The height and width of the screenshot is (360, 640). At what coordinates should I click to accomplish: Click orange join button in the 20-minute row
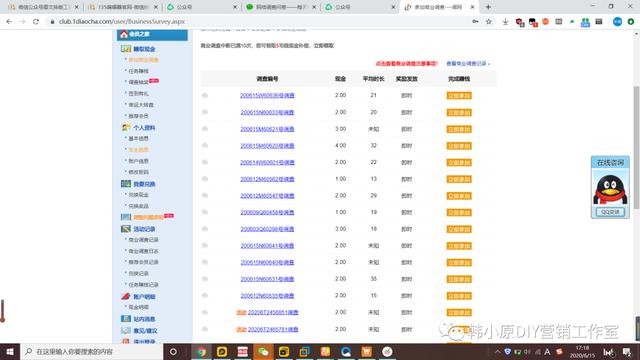pyautogui.click(x=459, y=112)
